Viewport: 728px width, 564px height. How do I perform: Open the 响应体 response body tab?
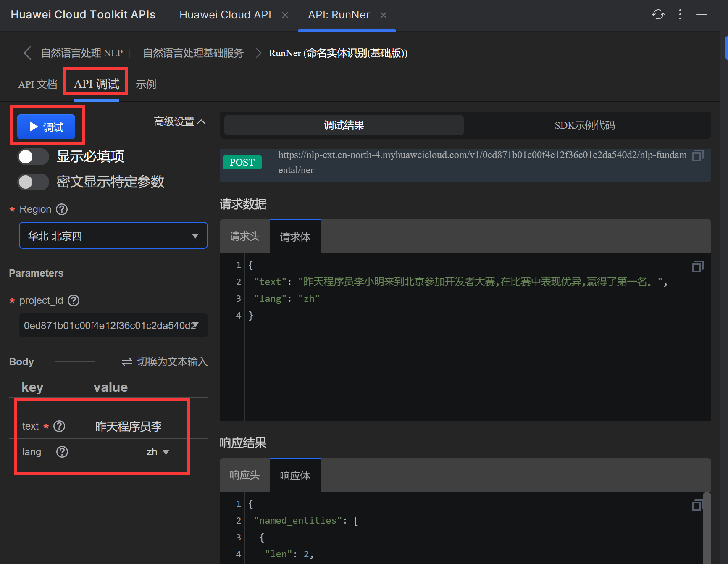pos(295,475)
